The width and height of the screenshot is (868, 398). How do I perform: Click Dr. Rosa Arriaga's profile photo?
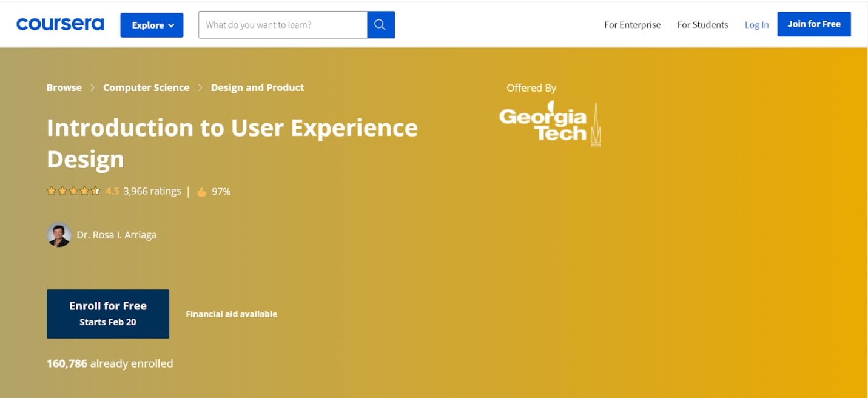(59, 235)
